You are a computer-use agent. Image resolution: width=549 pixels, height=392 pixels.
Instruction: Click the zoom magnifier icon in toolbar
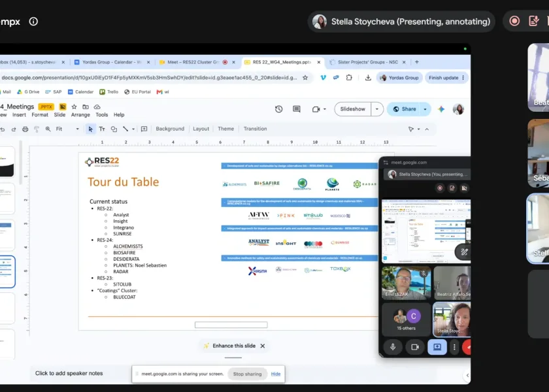point(48,129)
